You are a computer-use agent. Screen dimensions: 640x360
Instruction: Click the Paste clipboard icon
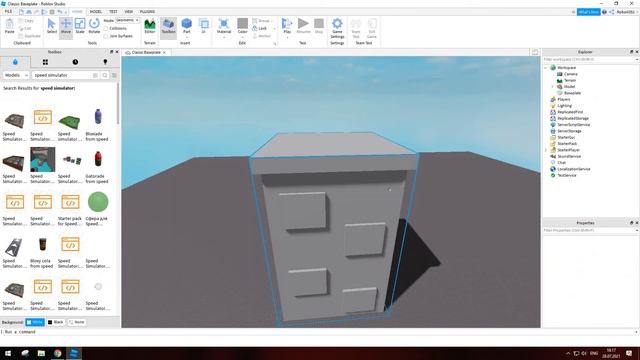pos(9,26)
